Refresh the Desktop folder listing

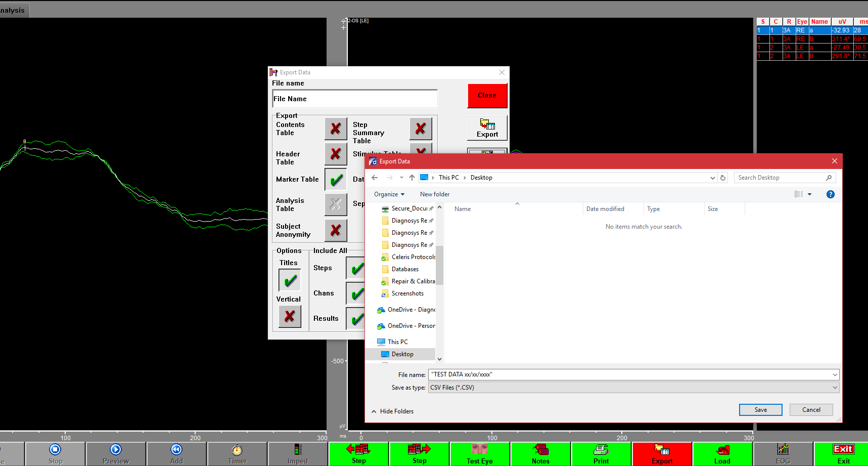point(723,178)
